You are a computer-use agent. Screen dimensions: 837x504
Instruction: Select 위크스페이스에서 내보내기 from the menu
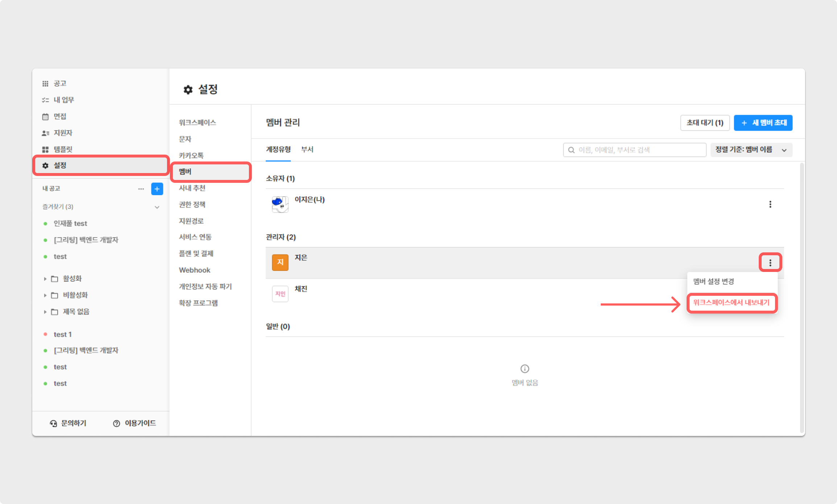tap(731, 303)
